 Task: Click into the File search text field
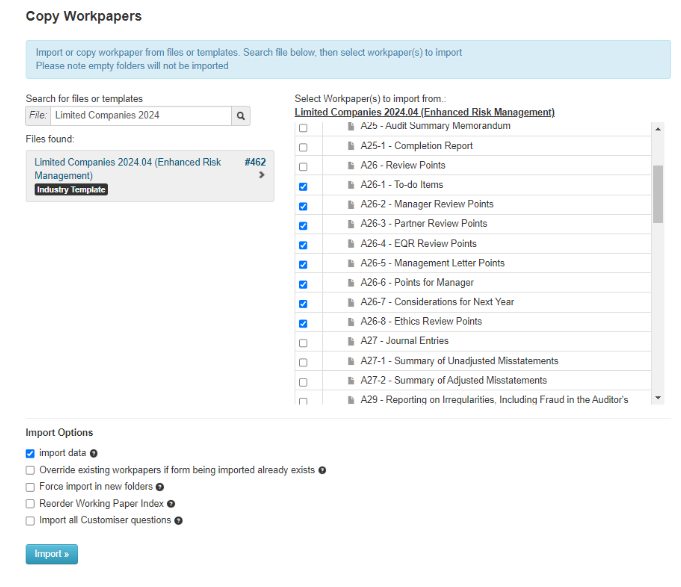point(140,116)
